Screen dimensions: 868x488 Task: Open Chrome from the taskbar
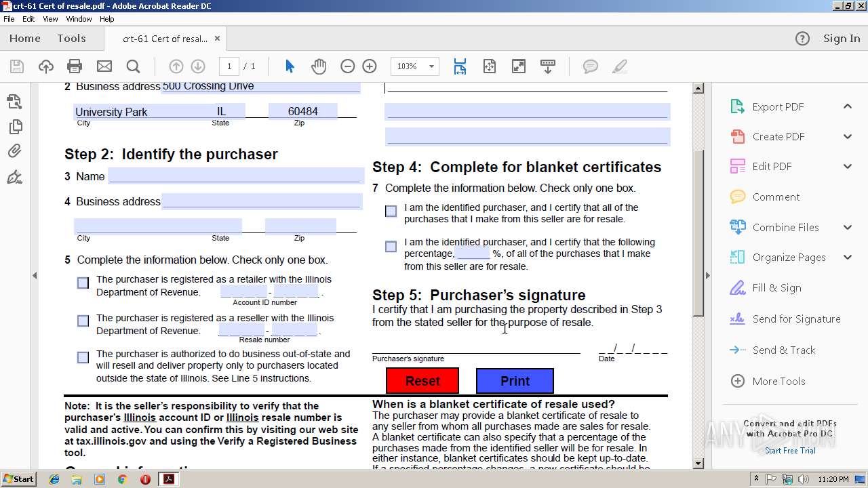point(122,479)
